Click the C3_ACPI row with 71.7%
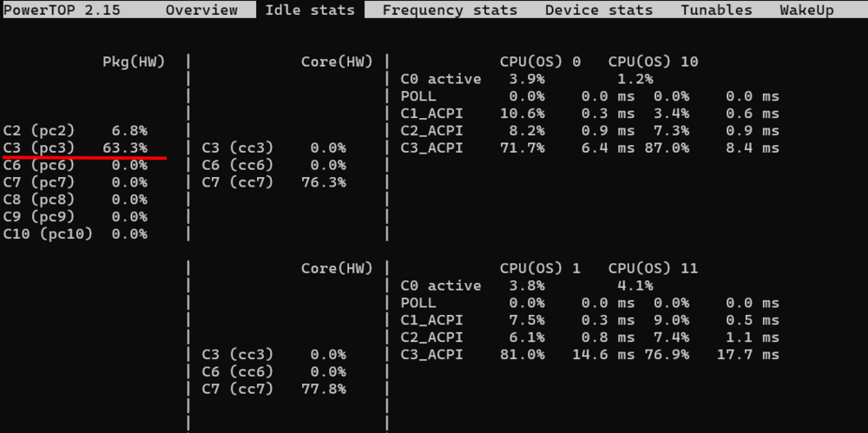Screen dimensions: 868x433 pos(589,148)
